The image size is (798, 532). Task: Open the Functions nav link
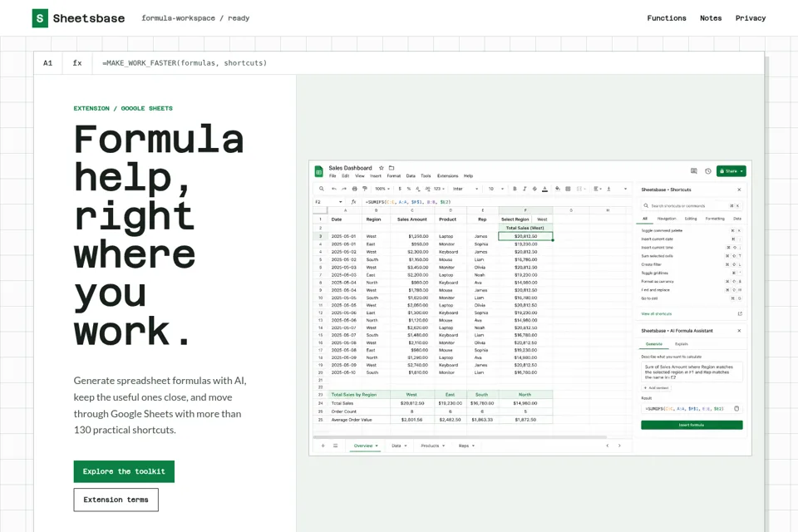click(x=666, y=18)
